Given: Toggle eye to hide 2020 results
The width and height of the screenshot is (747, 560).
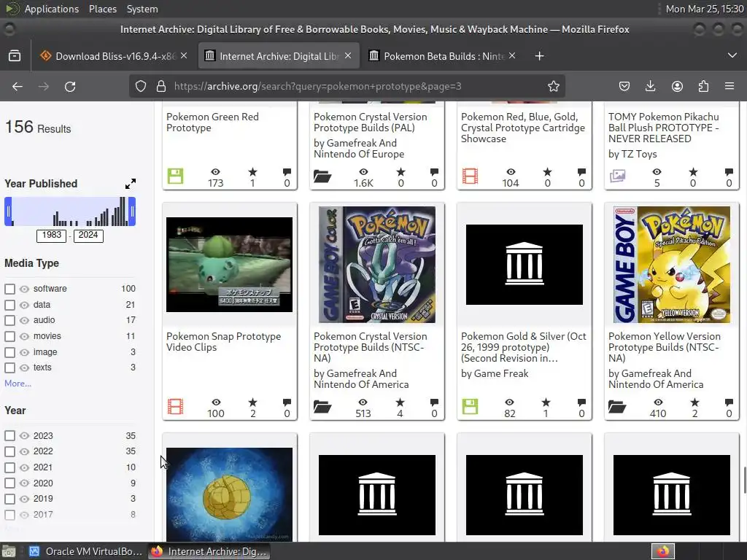Looking at the screenshot, I should pos(24,483).
